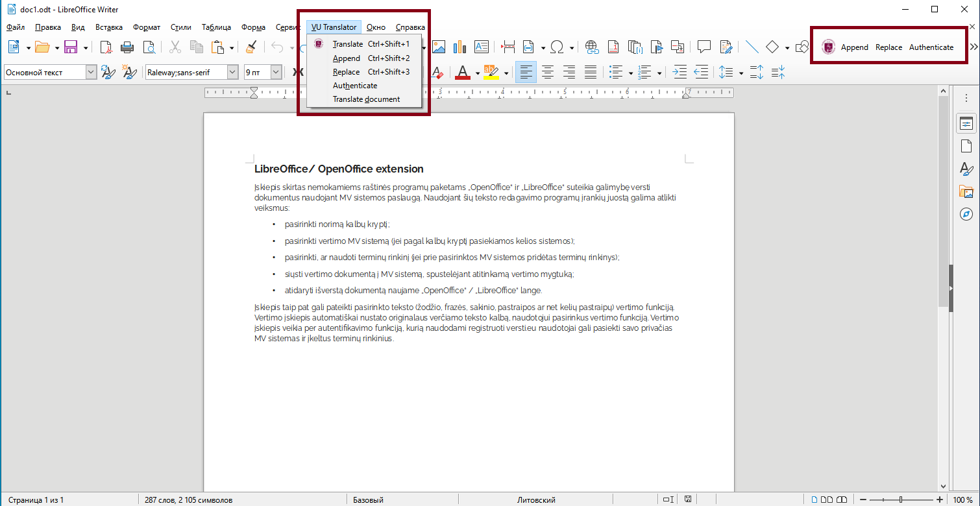Choose Authenticate in the VU Translator menu
This screenshot has width=980, height=506.
[x=365, y=86]
